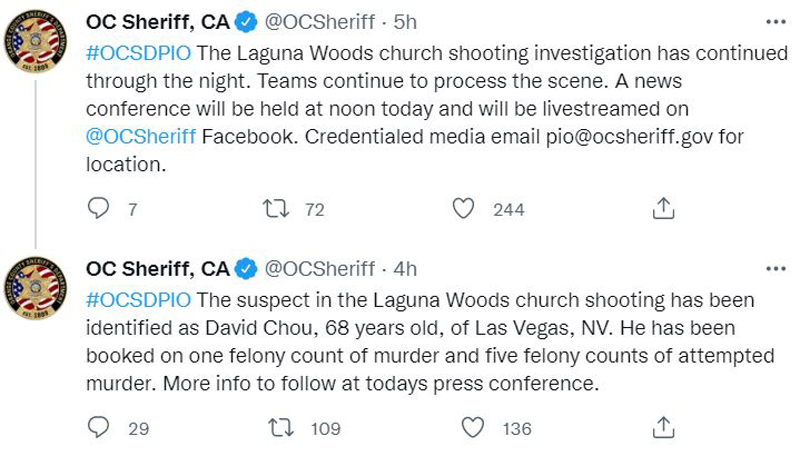The image size is (800, 456).
Task: Like the tweet with 244 likes
Action: (x=463, y=209)
